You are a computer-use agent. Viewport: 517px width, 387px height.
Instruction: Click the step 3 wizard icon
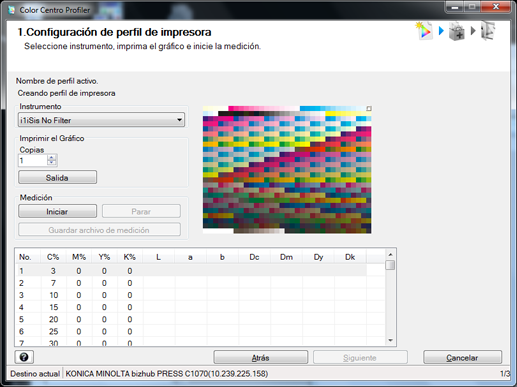pos(488,31)
